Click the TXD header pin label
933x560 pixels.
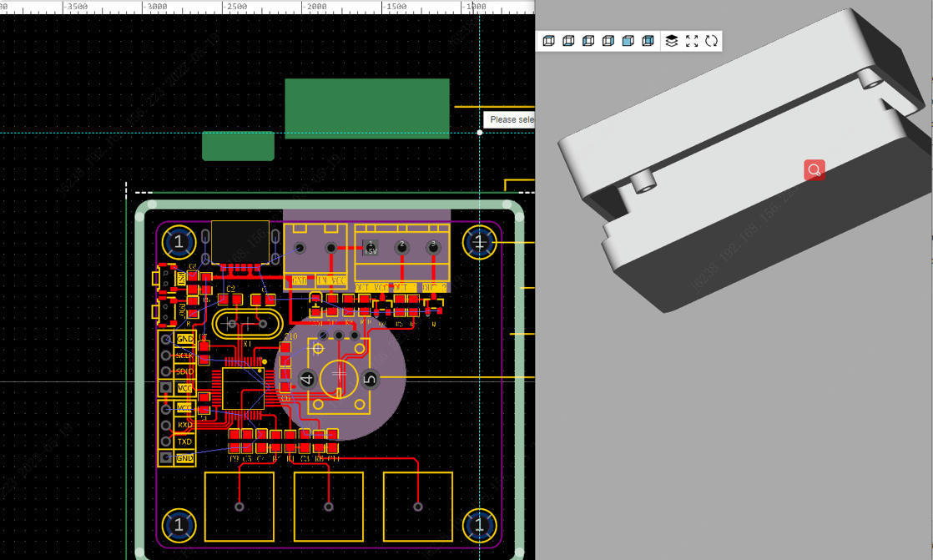(x=184, y=441)
